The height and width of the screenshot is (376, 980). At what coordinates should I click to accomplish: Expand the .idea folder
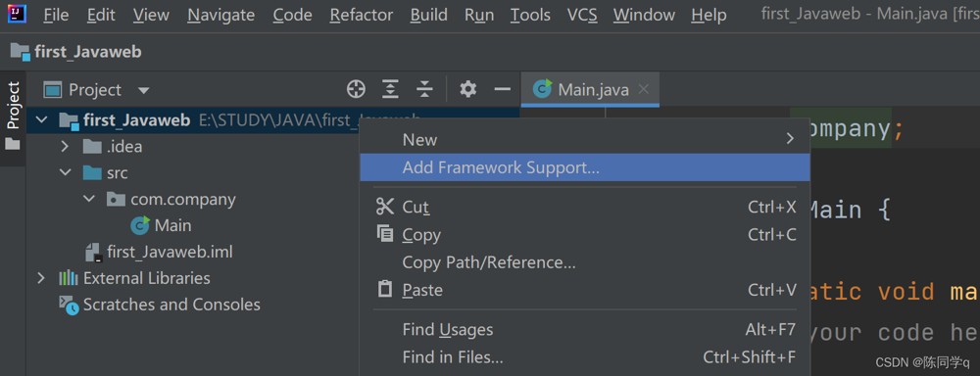(x=65, y=147)
